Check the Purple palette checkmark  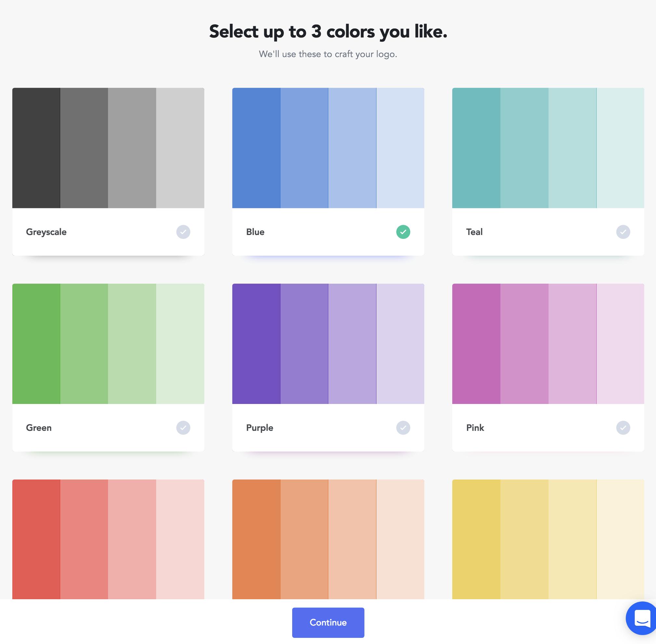(403, 428)
